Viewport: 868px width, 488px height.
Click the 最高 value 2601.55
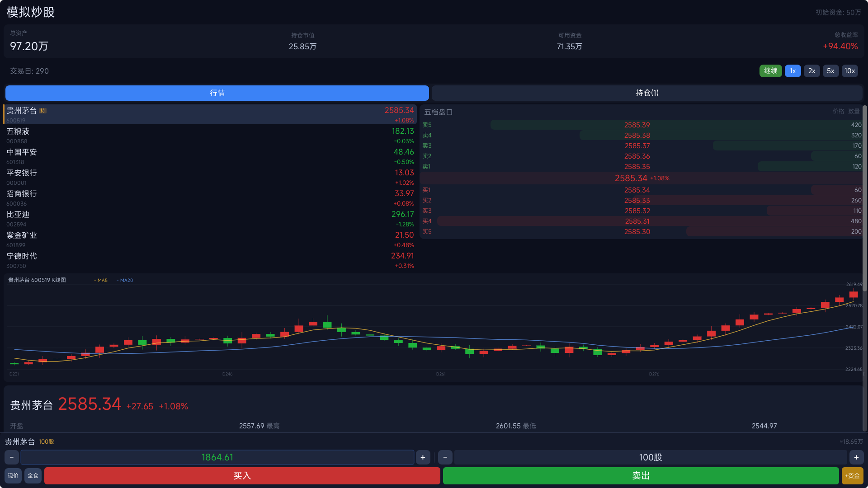[x=509, y=426]
